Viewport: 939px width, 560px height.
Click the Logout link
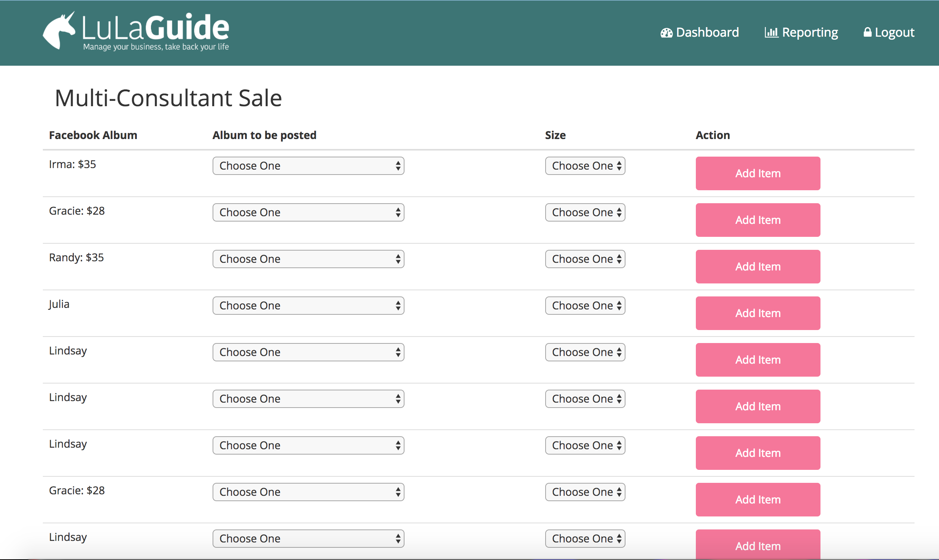(x=894, y=32)
